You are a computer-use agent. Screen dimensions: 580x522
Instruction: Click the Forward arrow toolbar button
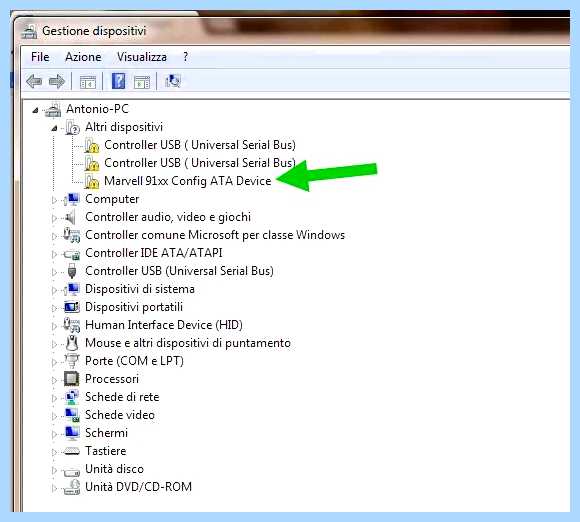pyautogui.click(x=57, y=81)
